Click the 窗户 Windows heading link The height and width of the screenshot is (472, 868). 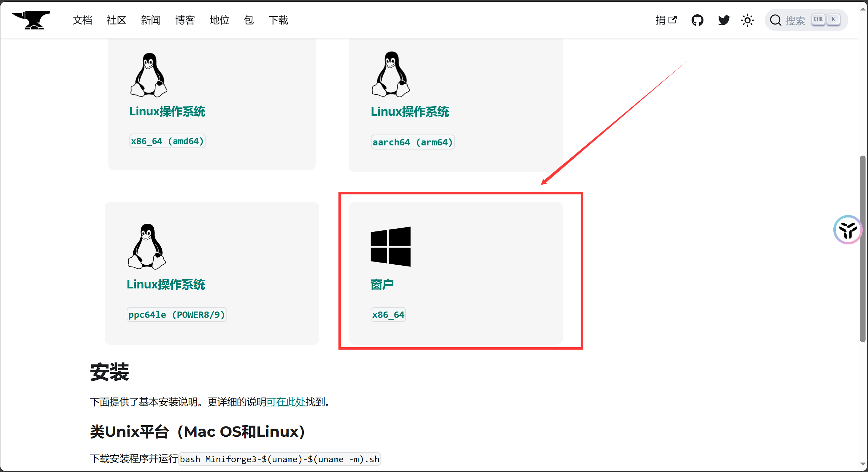coord(382,285)
